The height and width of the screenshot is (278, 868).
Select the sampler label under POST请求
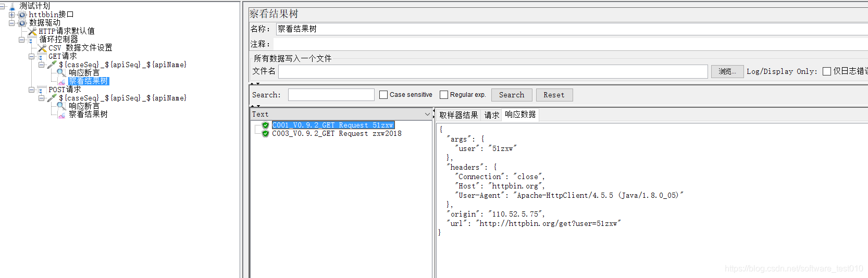pyautogui.click(x=122, y=98)
